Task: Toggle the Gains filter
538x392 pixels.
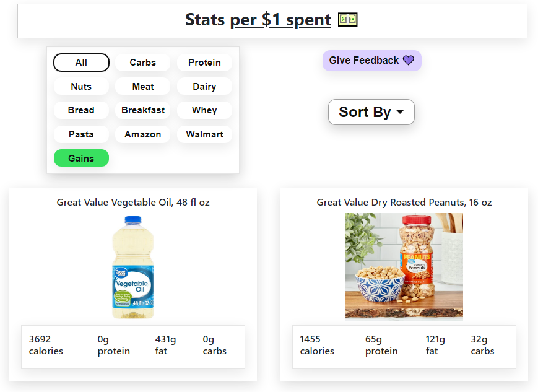Action: pyautogui.click(x=81, y=158)
